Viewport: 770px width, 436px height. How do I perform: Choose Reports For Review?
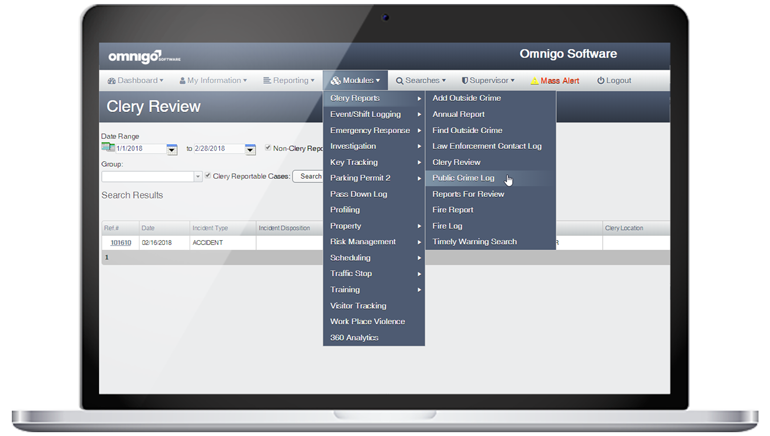491,194
